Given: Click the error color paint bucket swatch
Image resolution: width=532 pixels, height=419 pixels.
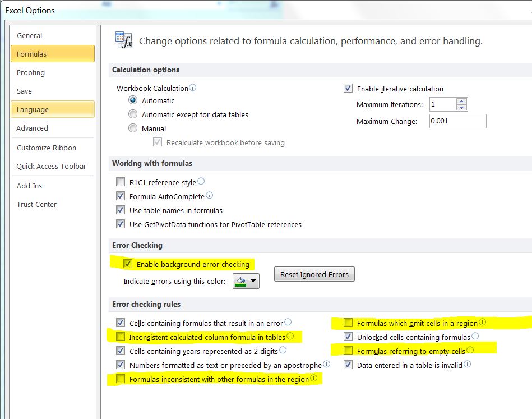Looking at the screenshot, I should pyautogui.click(x=240, y=281).
